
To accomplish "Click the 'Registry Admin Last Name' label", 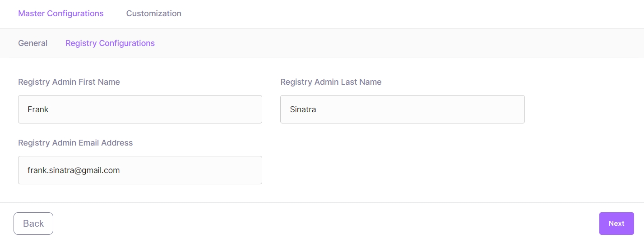I will point(331,82).
